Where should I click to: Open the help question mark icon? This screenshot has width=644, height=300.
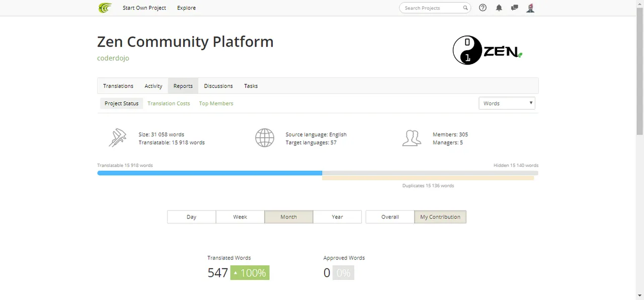point(483,8)
